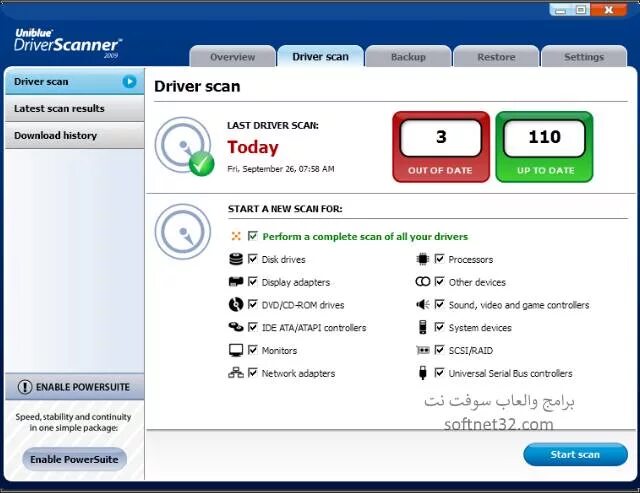The height and width of the screenshot is (493, 640).
Task: Click the Enable PowerSuite button
Action: 74,459
